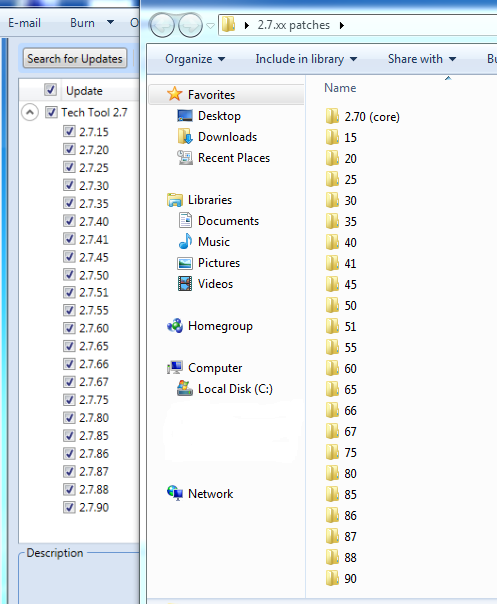Select the 2.7.80 update row
This screenshot has width=497, height=604.
(x=94, y=418)
